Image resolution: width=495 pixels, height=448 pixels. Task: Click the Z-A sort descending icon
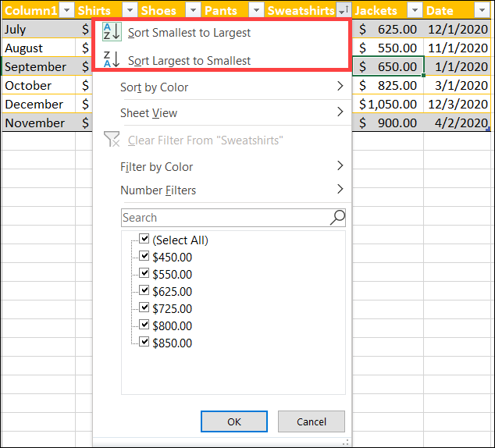[x=111, y=60]
